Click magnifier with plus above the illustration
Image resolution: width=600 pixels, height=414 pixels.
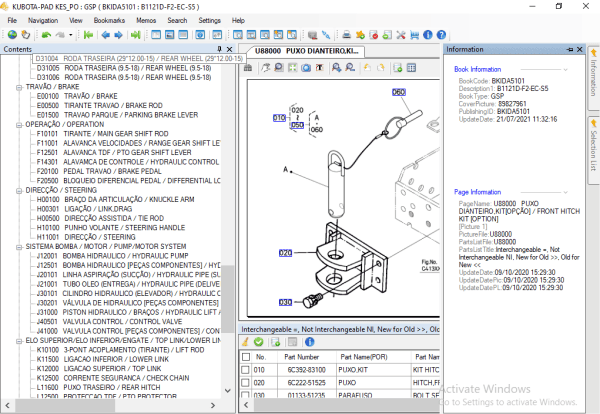click(336, 68)
